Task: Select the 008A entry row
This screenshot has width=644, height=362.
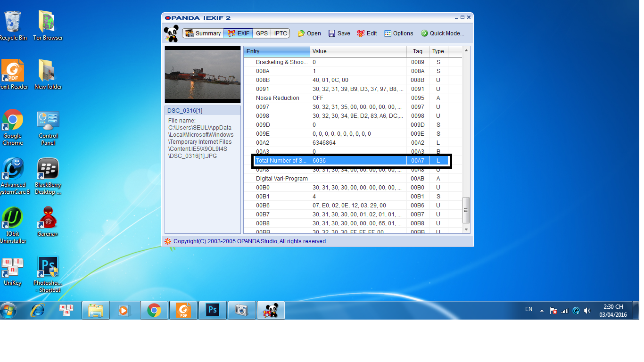Action: pyautogui.click(x=353, y=71)
